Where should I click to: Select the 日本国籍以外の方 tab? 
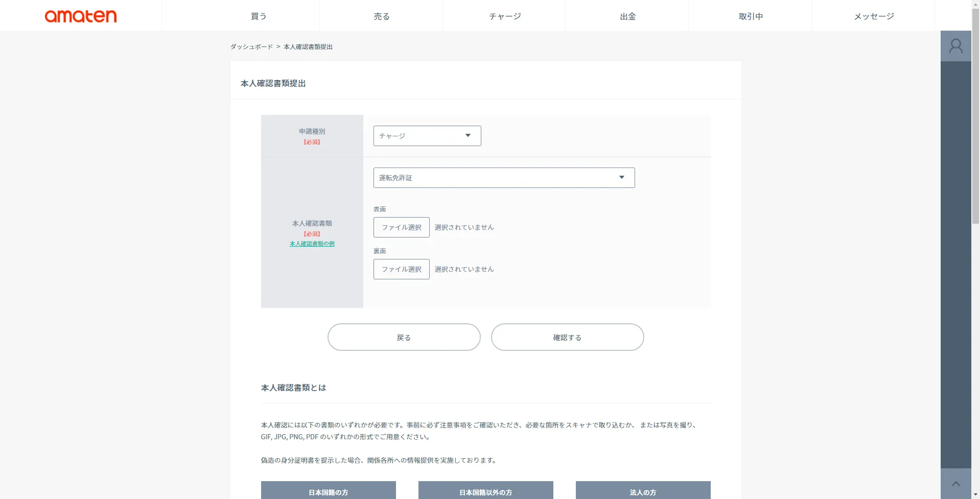coord(486,490)
